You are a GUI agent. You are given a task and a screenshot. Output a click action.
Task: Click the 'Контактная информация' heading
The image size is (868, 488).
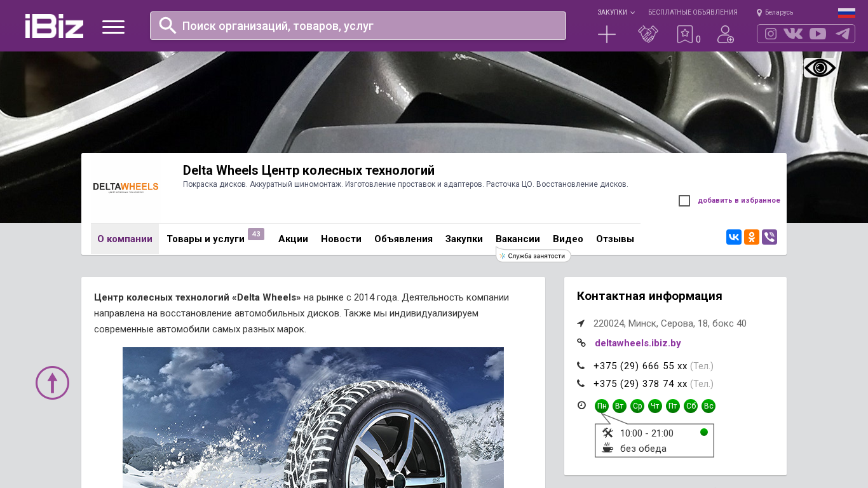649,296
